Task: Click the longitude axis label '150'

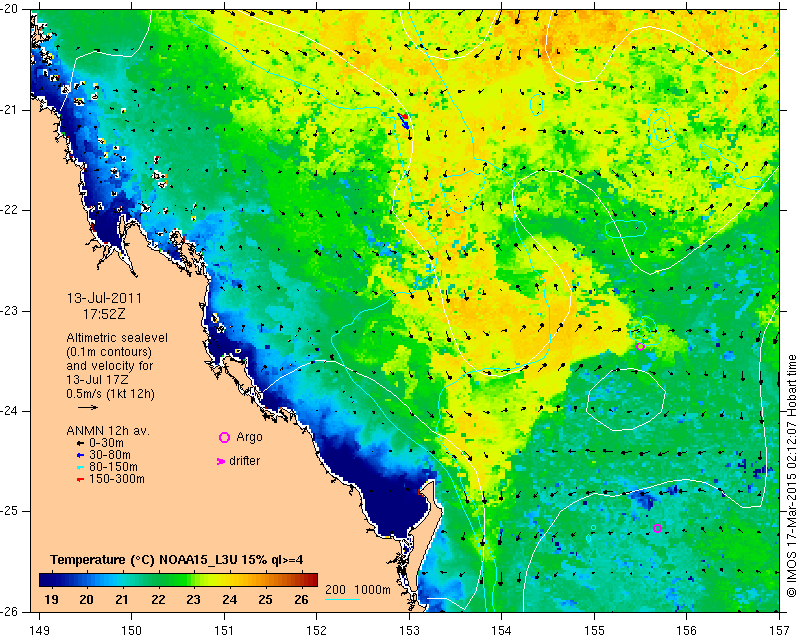Action: pos(131,631)
